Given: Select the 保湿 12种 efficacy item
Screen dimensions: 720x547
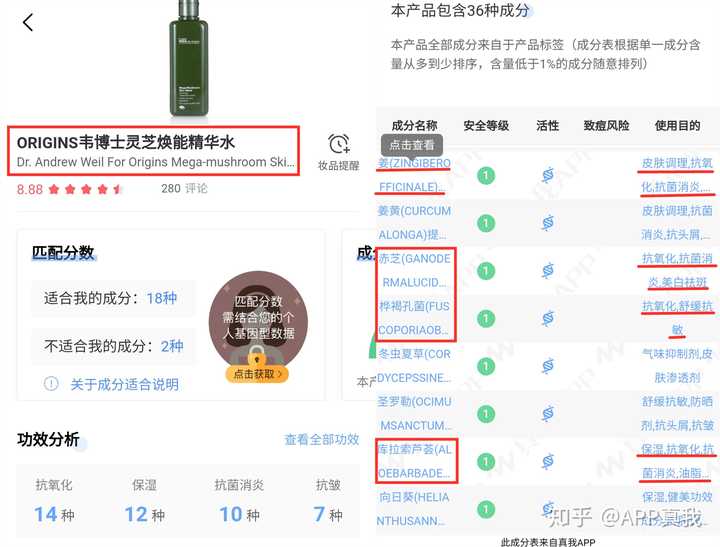Looking at the screenshot, I should point(145,501).
